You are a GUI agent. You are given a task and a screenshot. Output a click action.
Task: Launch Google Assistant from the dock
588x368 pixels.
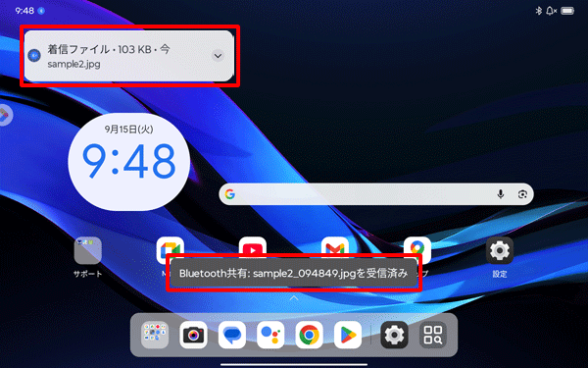(270, 335)
